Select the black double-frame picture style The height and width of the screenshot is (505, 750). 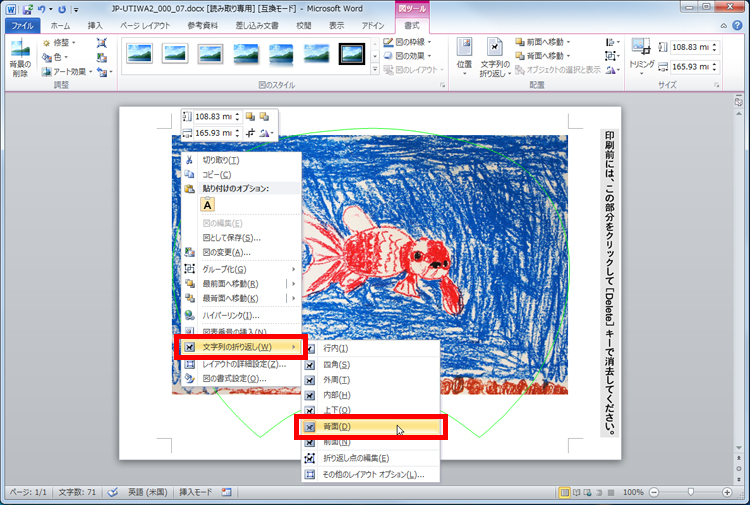[352, 54]
